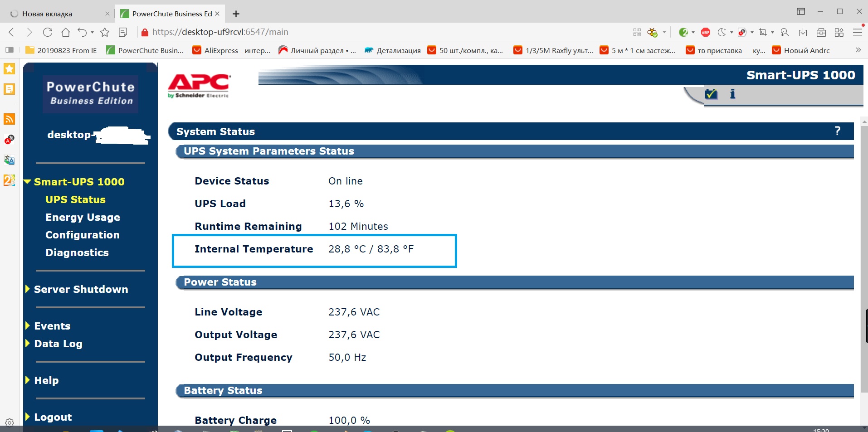Image resolution: width=868 pixels, height=432 pixels.
Task: Open the sidebar Favorites star icon
Action: coord(10,69)
